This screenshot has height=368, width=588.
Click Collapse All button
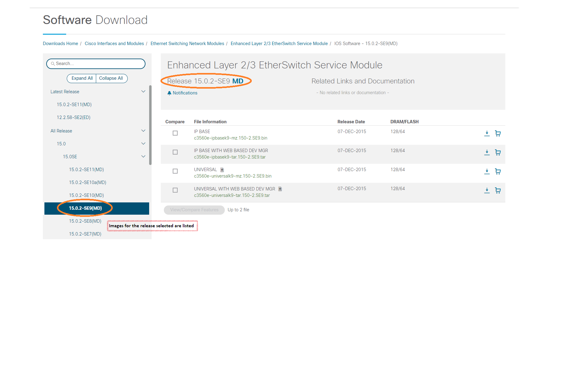(x=111, y=78)
